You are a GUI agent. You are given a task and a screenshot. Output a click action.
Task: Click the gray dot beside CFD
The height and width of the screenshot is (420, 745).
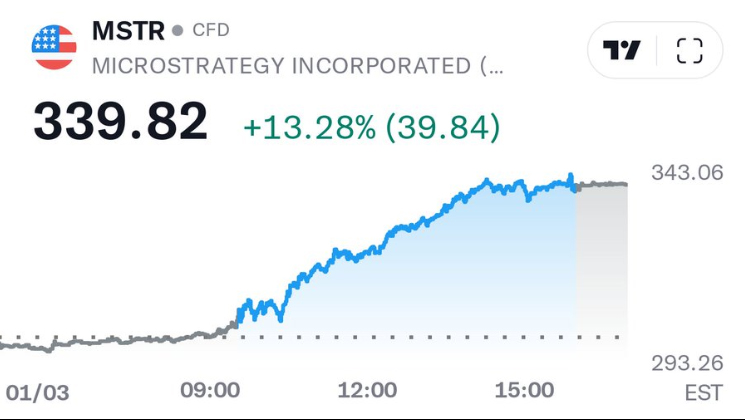[x=178, y=30]
